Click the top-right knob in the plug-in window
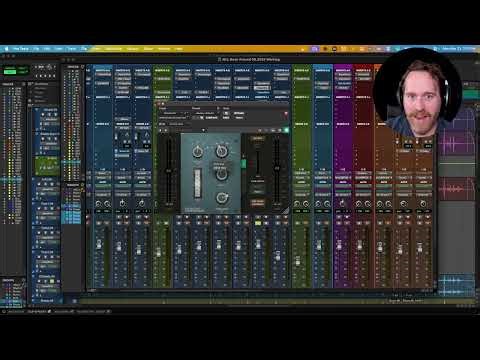The height and width of the screenshot is (360, 480). pyautogui.click(x=221, y=151)
